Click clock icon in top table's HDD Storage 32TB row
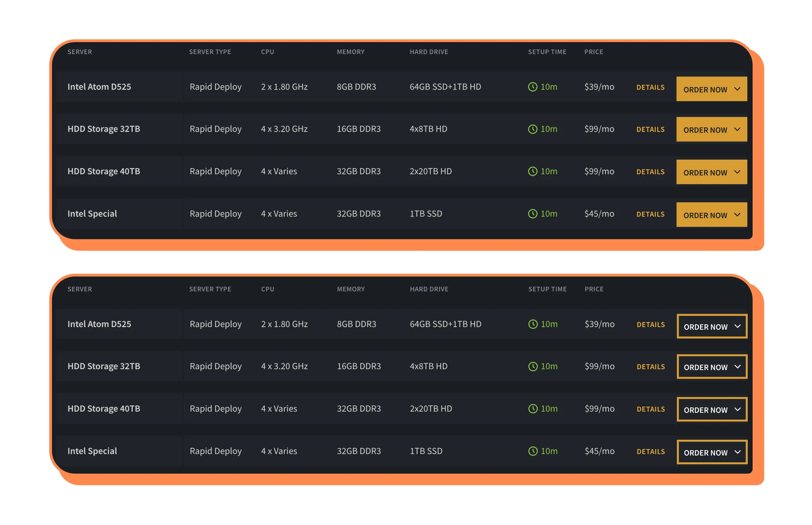This screenshot has height=525, width=812. [532, 129]
